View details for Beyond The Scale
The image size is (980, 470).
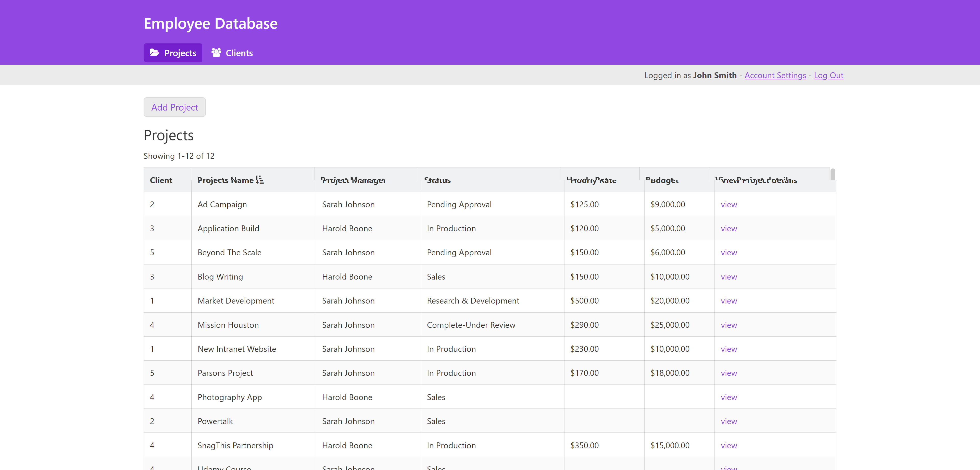(729, 252)
